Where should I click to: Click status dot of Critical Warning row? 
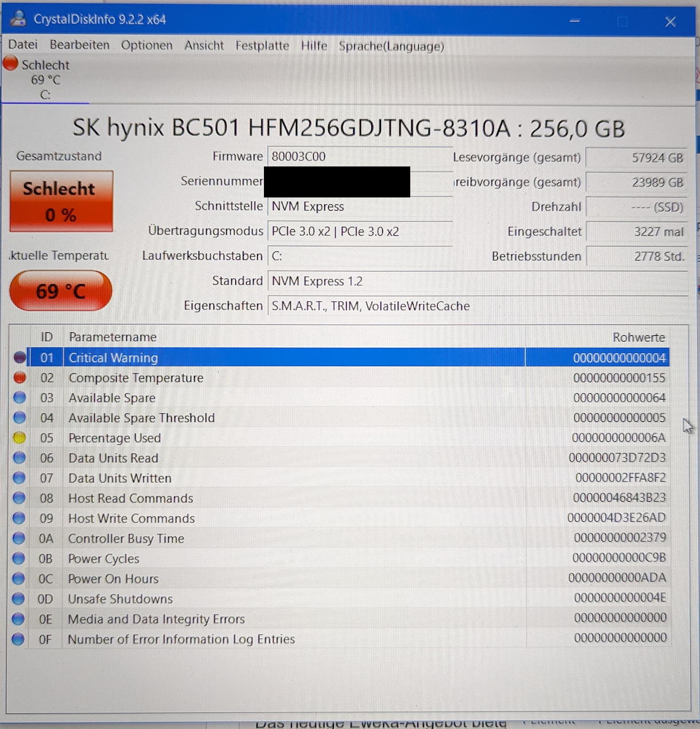tap(20, 358)
